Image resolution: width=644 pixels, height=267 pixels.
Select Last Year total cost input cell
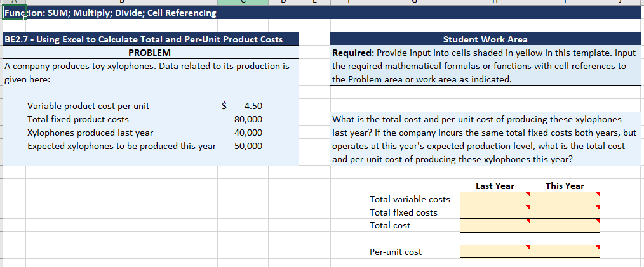click(495, 225)
